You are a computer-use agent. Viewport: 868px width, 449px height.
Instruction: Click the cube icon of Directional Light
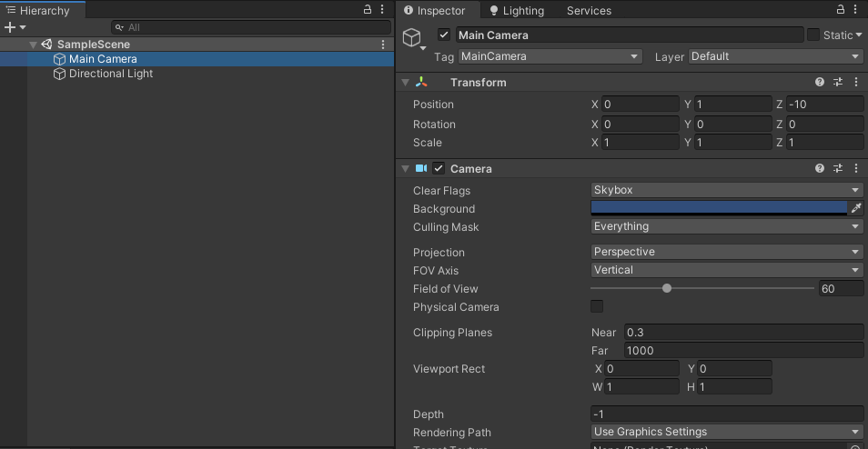(59, 74)
